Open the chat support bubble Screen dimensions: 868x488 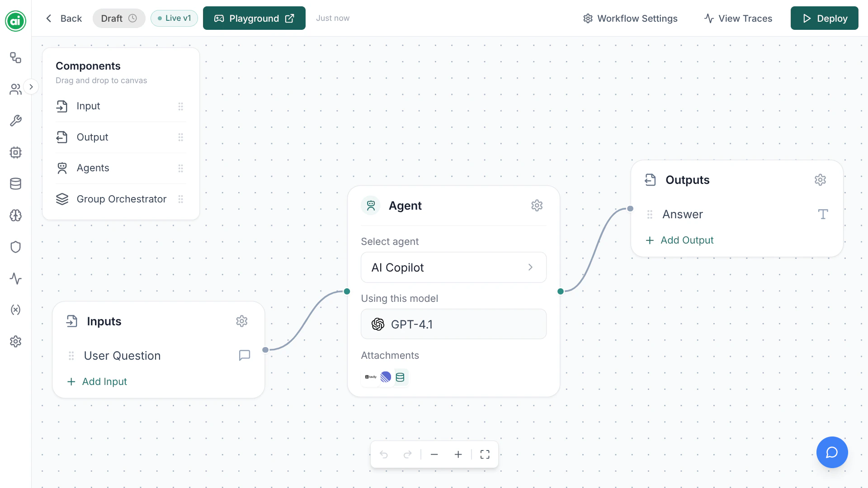832,452
